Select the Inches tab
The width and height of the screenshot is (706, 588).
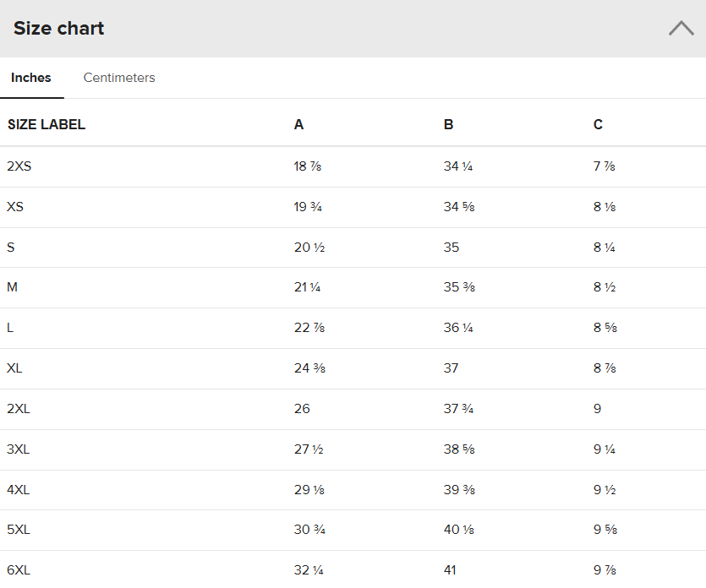click(x=31, y=78)
